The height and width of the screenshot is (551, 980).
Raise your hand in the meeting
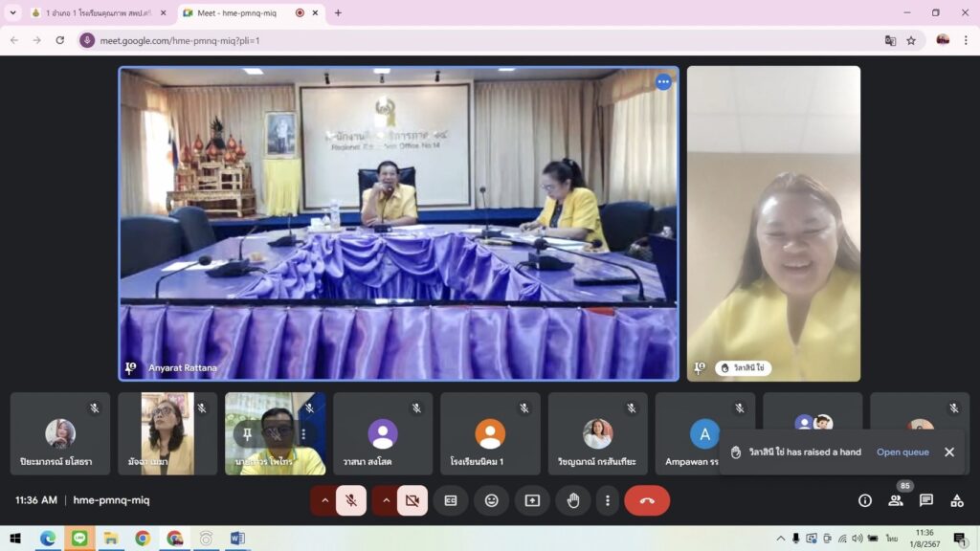pos(573,500)
